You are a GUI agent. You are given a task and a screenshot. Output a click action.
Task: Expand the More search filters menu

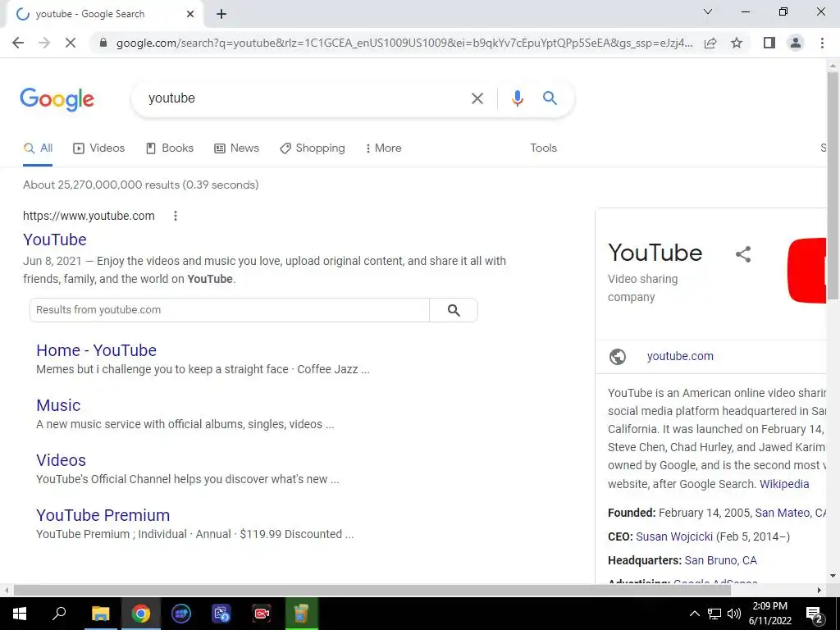pyautogui.click(x=384, y=148)
